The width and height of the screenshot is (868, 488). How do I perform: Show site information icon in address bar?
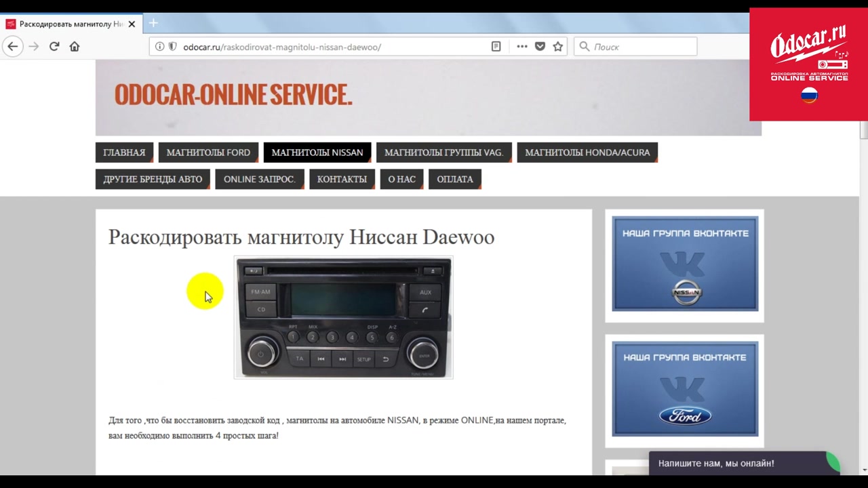159,47
